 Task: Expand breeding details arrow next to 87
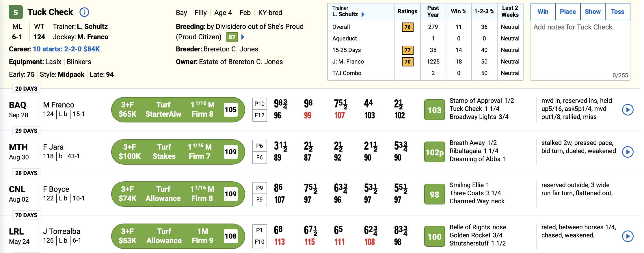click(243, 37)
